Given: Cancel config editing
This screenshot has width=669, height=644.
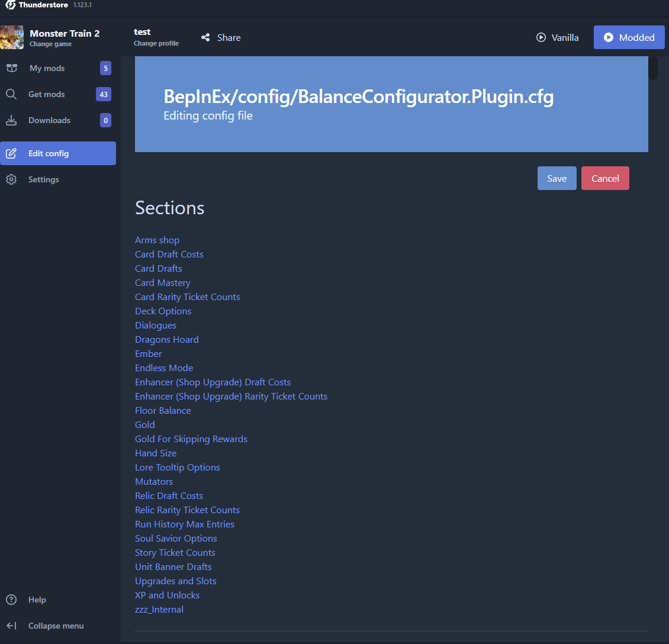Looking at the screenshot, I should click(605, 178).
